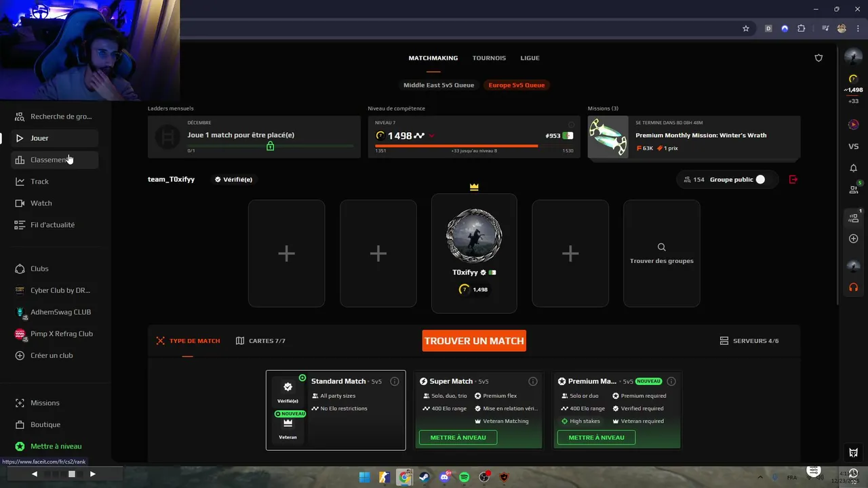Open Windows Start menu
The width and height of the screenshot is (868, 488).
(364, 477)
